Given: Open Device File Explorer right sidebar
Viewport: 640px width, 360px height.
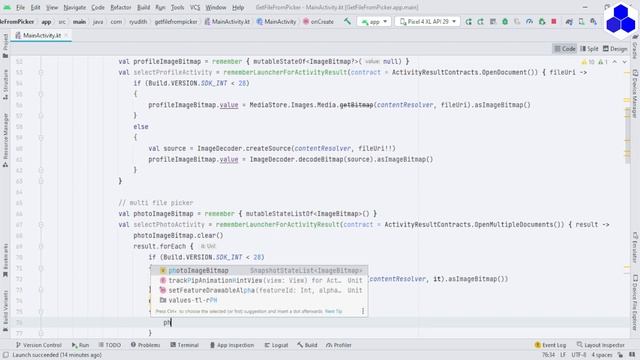Looking at the screenshot, I should click(635, 302).
